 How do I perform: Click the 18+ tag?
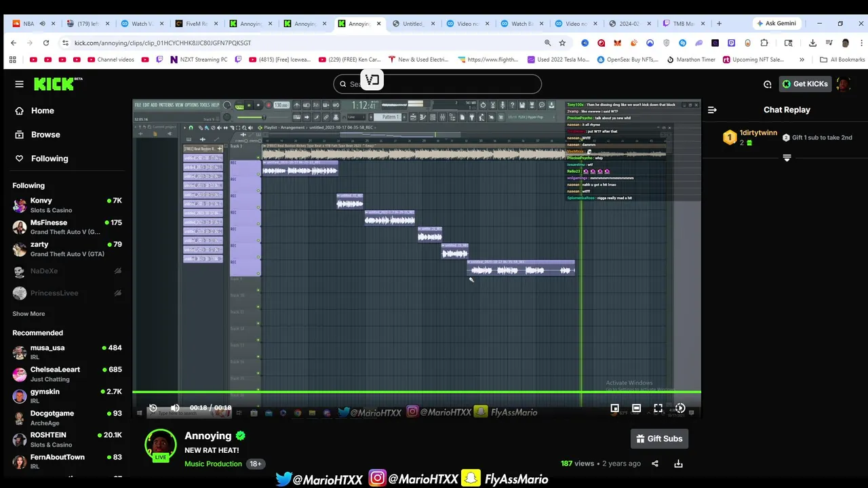(x=256, y=464)
